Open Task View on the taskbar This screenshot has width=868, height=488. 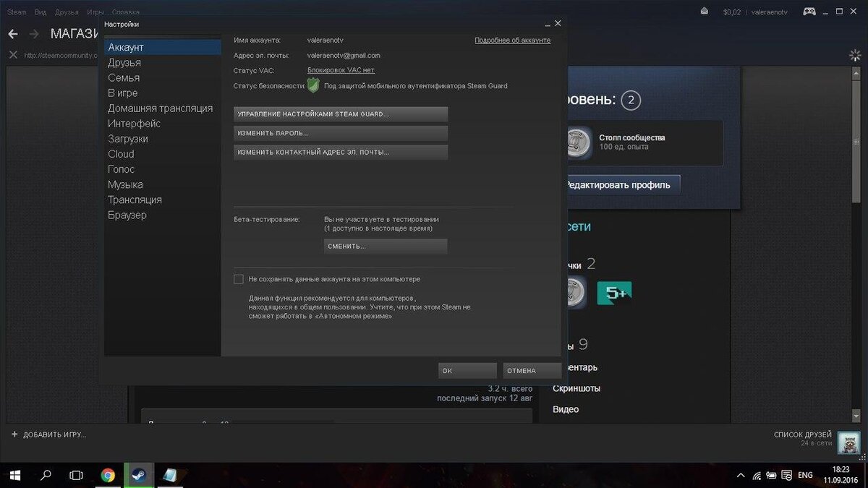[x=76, y=475]
